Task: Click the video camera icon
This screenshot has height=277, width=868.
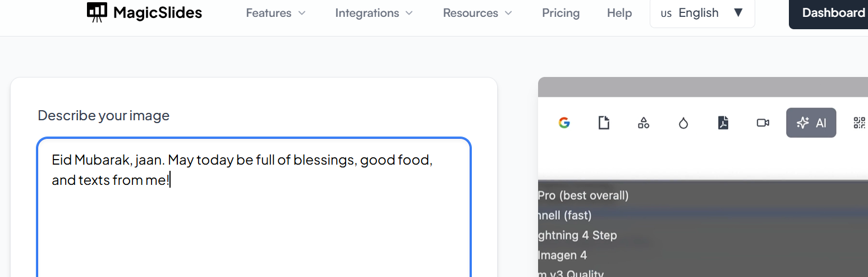Action: (763, 122)
